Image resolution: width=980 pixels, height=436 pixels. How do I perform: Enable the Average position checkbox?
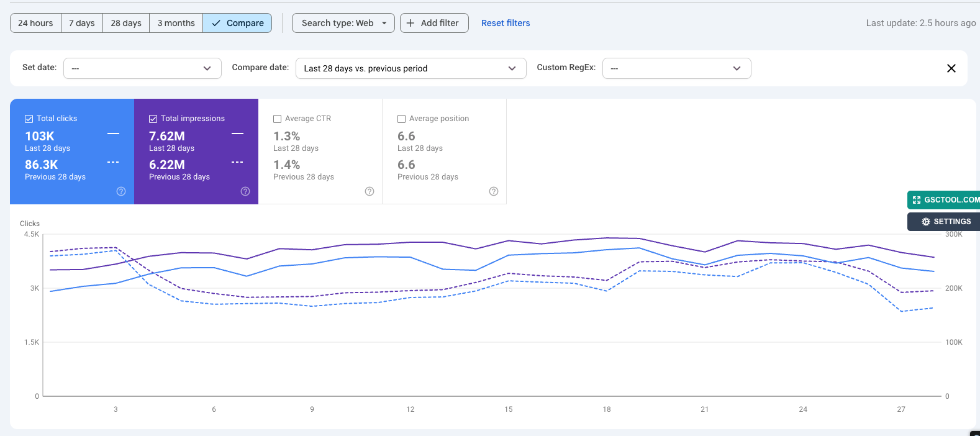[x=402, y=119]
